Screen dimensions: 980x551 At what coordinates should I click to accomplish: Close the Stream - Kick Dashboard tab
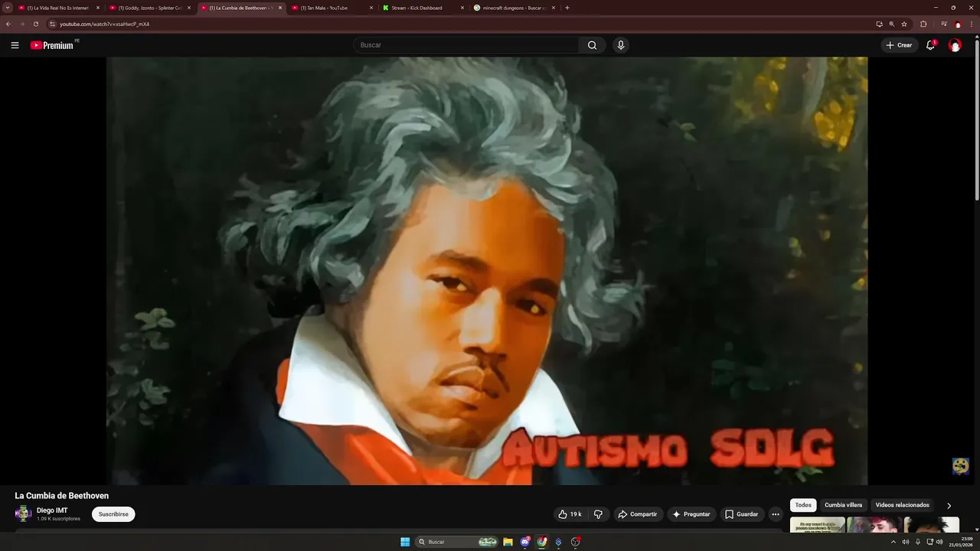(462, 8)
